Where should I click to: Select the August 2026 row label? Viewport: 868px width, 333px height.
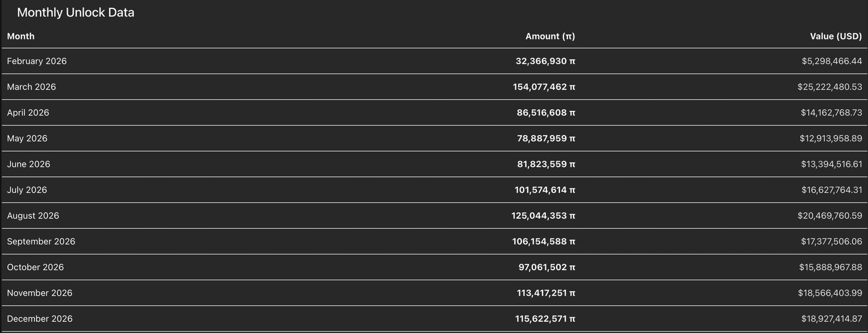[x=33, y=215]
